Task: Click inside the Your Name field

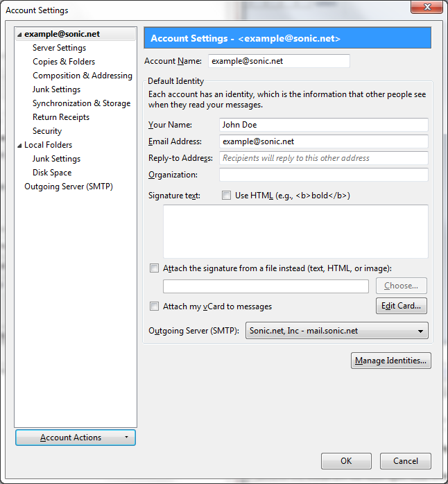Action: (x=323, y=125)
